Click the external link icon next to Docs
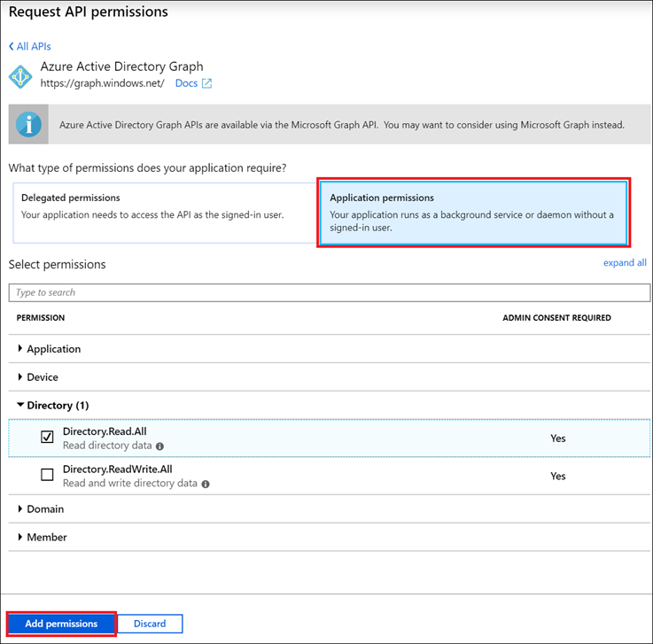This screenshot has height=644, width=653. click(x=206, y=83)
